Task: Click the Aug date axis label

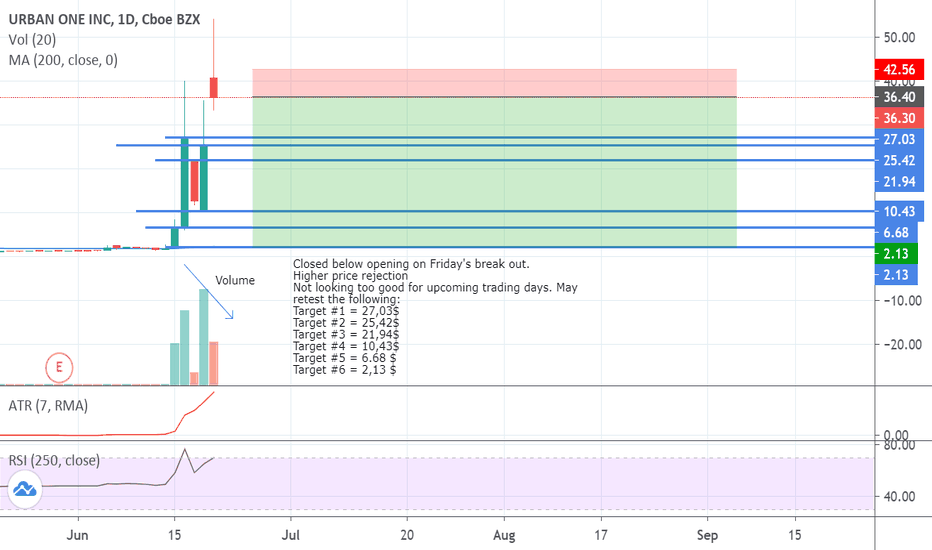Action: pyautogui.click(x=504, y=535)
